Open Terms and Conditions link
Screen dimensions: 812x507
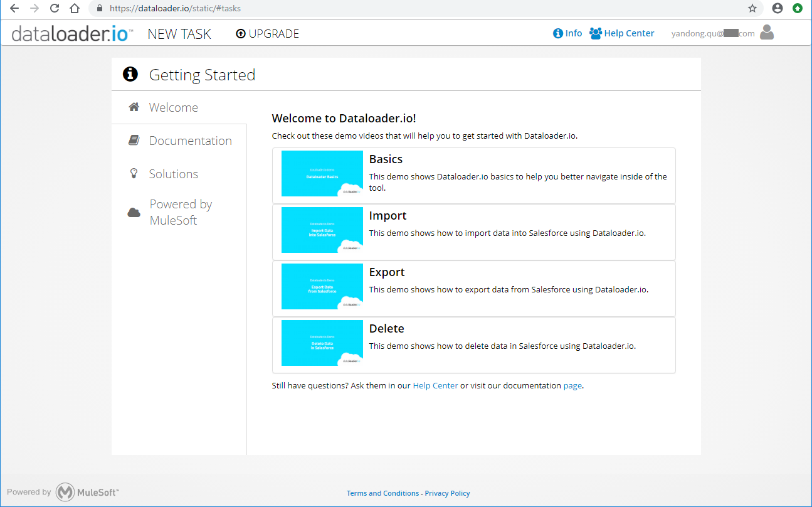tap(382, 493)
